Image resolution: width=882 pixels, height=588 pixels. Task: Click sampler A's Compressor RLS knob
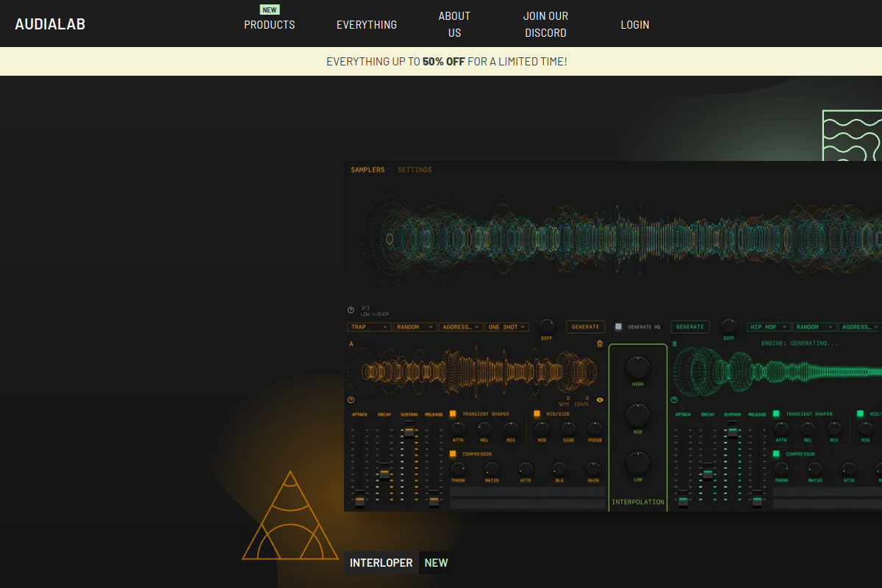559,469
